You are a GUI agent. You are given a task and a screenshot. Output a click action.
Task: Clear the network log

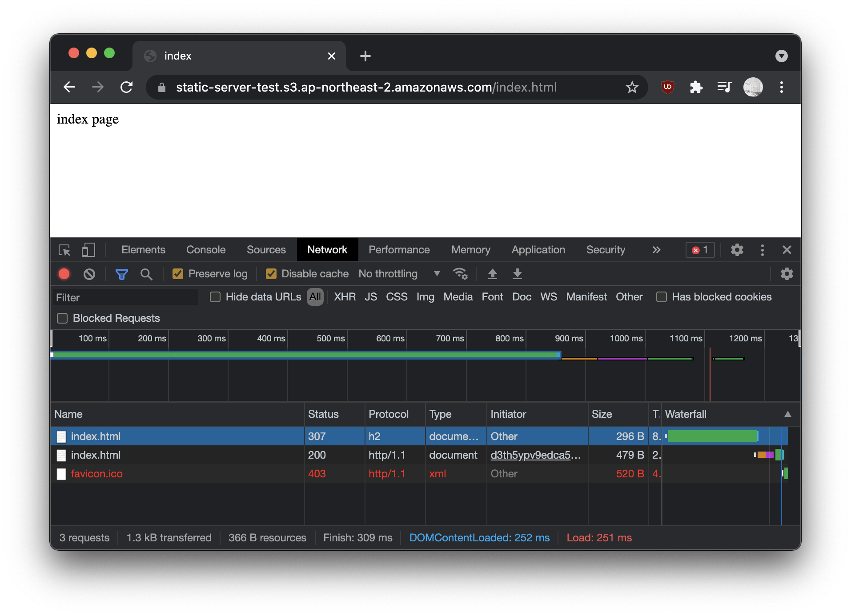coord(89,274)
